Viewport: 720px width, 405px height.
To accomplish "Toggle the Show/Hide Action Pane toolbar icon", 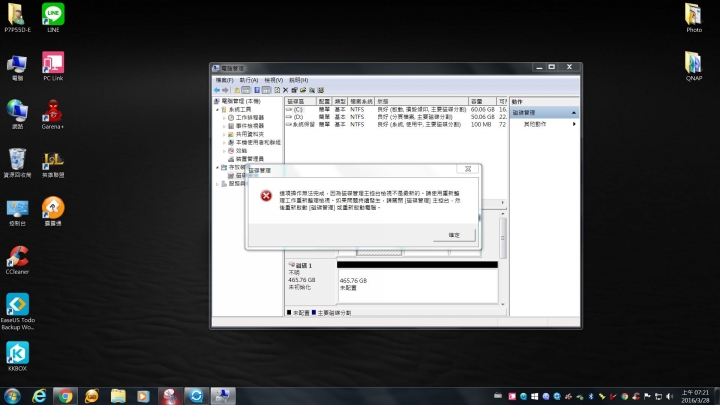I will click(266, 90).
